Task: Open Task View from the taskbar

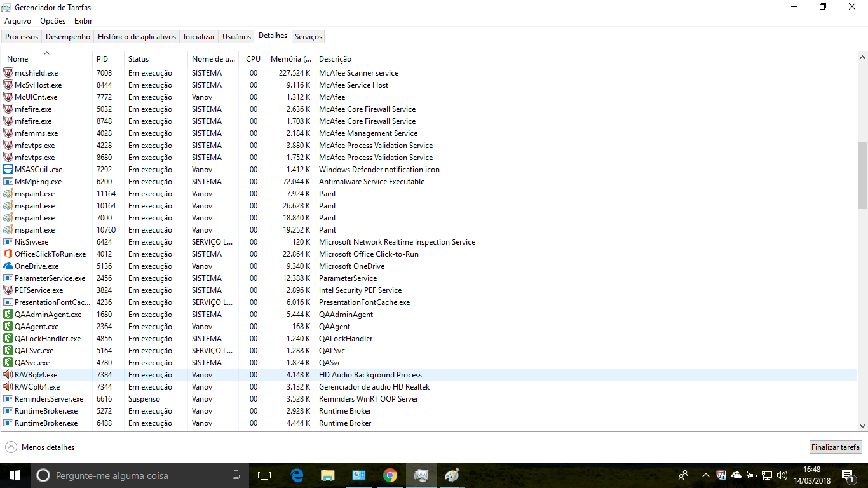Action: point(264,475)
